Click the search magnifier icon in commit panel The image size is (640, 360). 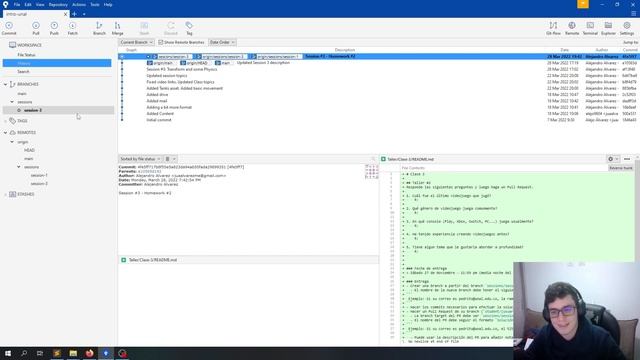(373, 159)
